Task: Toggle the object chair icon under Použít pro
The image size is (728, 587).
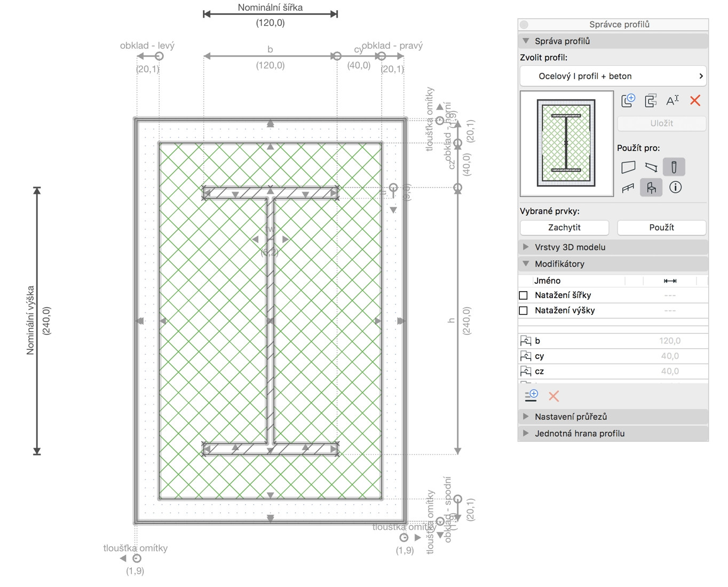Action: pos(651,187)
